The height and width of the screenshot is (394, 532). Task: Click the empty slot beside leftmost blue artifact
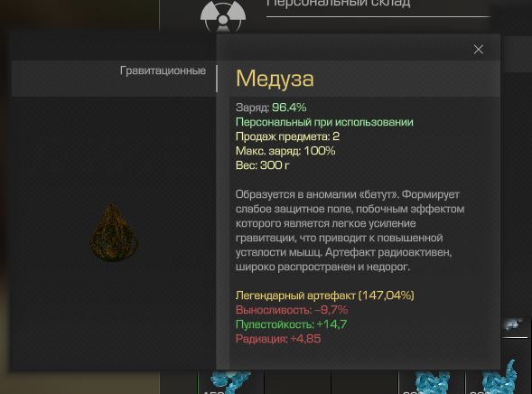[297, 381]
